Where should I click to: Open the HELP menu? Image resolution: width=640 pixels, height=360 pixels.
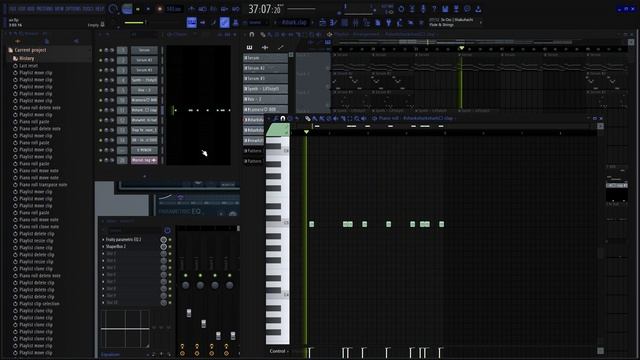point(100,9)
